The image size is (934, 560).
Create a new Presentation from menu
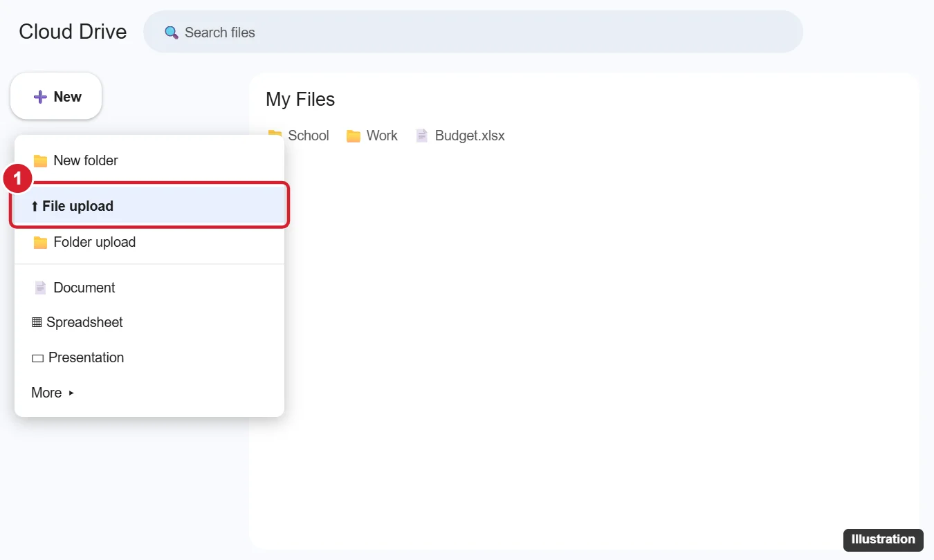149,357
